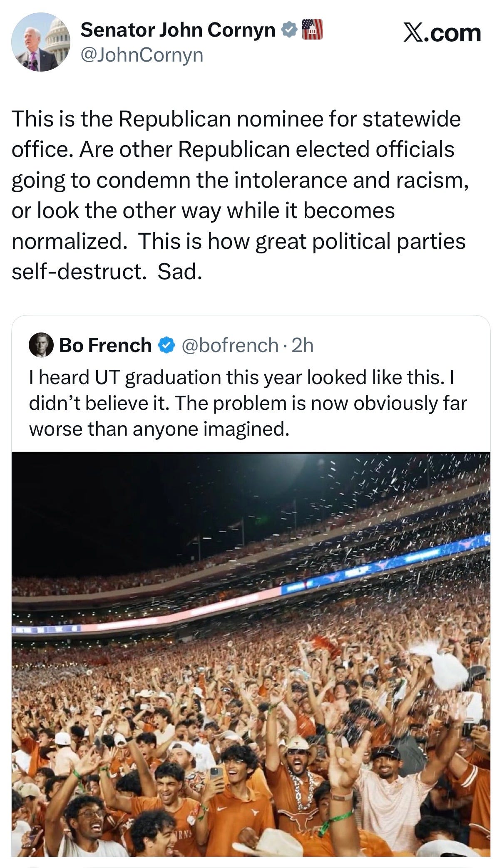Open the Bo French display name
This screenshot has width=502, height=868.
[105, 345]
